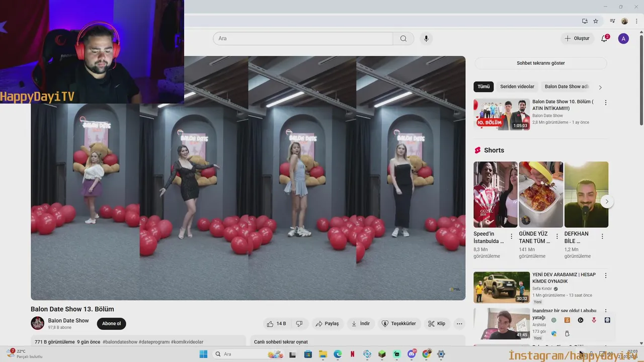Open weather widget 22°C
This screenshot has height=362, width=644.
point(24,353)
